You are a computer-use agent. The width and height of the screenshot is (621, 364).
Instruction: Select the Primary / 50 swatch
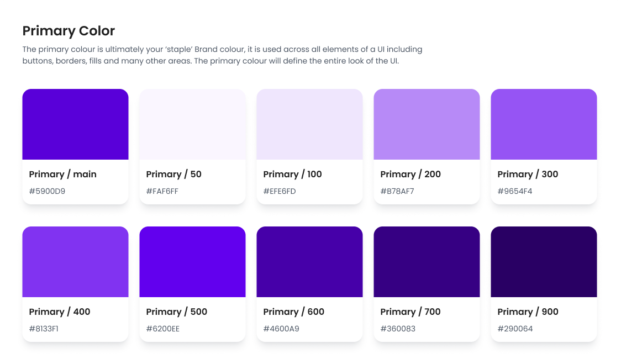[192, 124]
